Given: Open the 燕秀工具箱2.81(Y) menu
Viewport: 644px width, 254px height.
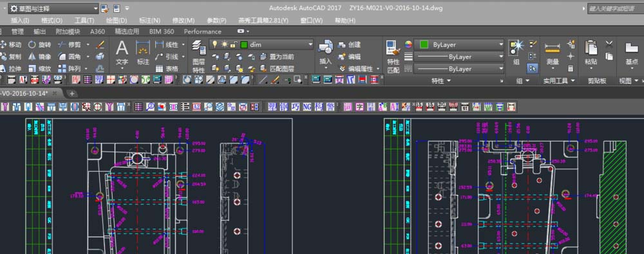Looking at the screenshot, I should coord(263,21).
